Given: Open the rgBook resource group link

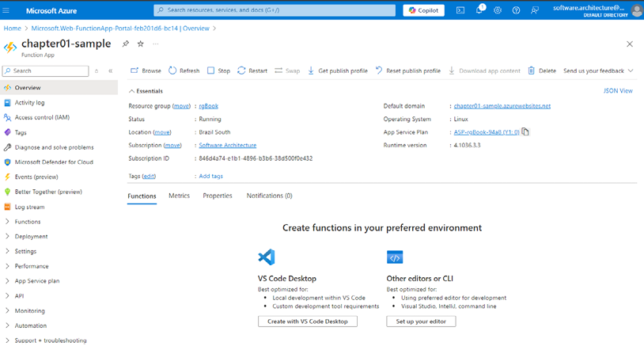Looking at the screenshot, I should (209, 106).
